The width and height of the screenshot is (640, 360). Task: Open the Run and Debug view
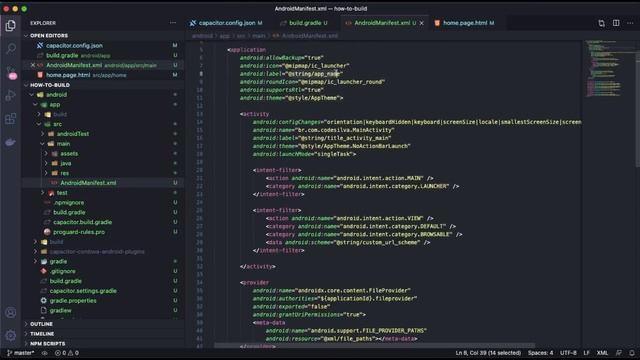(x=11, y=96)
